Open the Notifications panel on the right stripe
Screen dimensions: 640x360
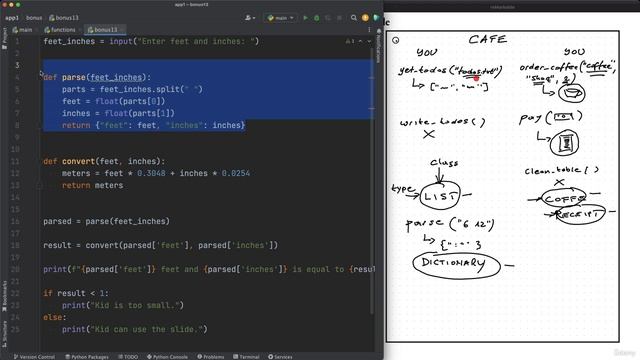[378, 46]
